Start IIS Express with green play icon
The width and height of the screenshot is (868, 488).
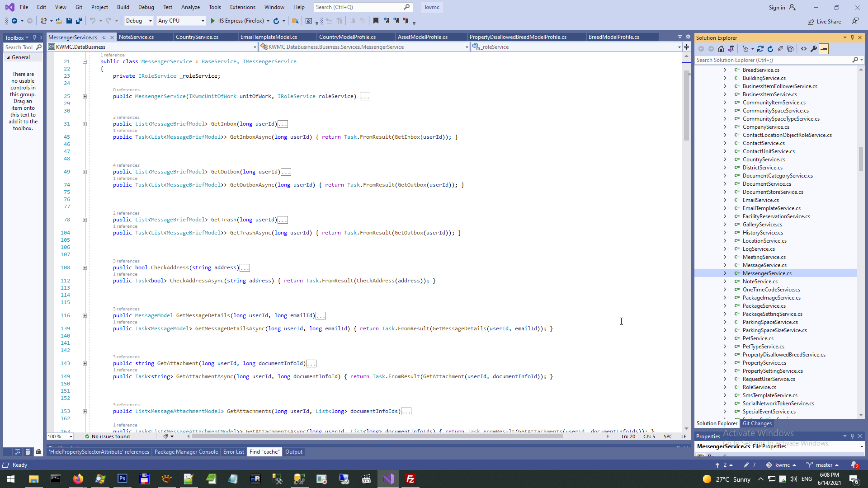coord(213,21)
